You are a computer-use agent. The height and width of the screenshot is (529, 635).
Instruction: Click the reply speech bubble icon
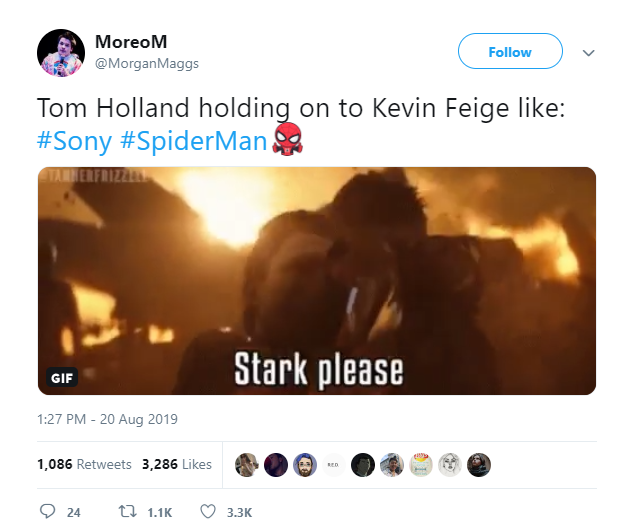pos(47,511)
